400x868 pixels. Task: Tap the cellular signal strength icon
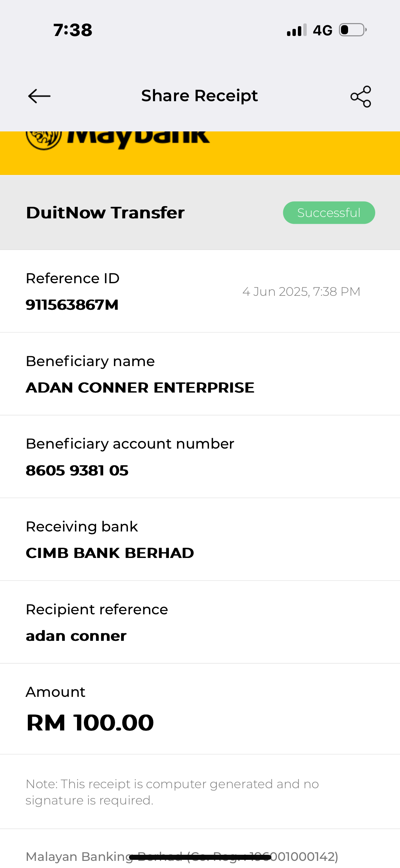297,30
